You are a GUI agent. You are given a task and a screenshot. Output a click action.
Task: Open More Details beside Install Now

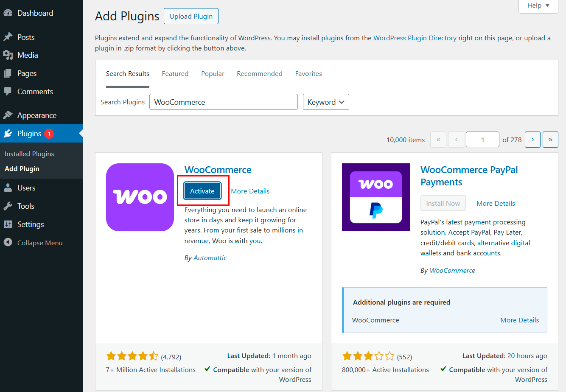[x=496, y=204]
